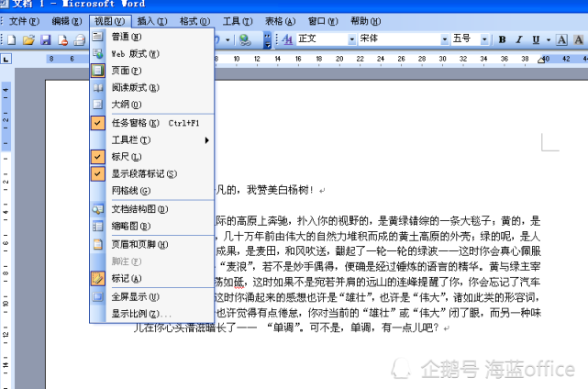This screenshot has height=389, width=588.
Task: Click 文档结构图 document map icon
Action: 97,209
